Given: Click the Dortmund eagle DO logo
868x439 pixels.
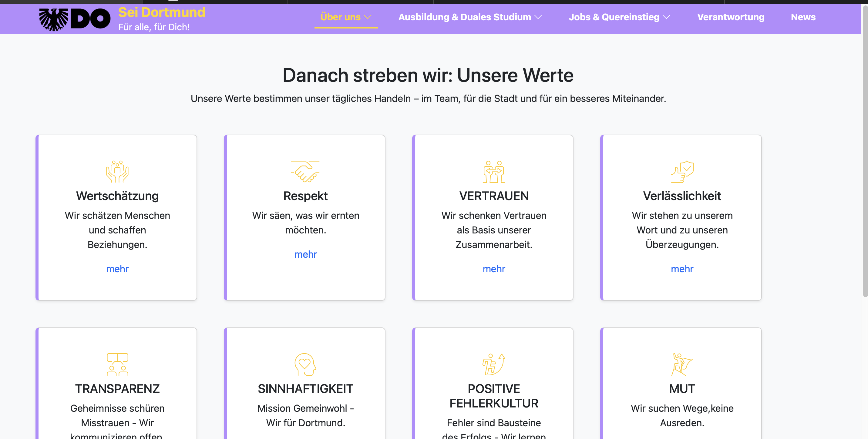Looking at the screenshot, I should pyautogui.click(x=75, y=19).
